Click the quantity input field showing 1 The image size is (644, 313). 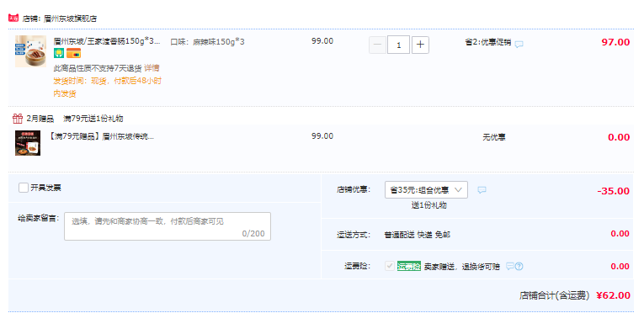tap(399, 45)
